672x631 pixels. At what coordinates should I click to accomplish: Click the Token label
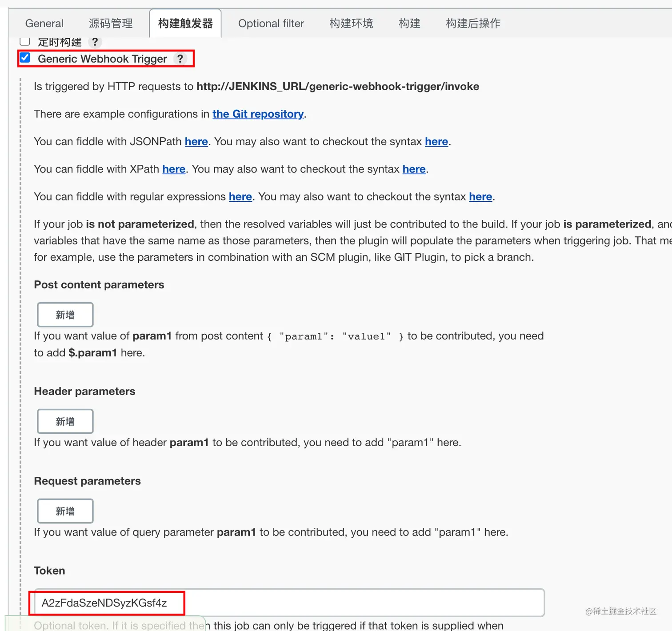pyautogui.click(x=49, y=571)
